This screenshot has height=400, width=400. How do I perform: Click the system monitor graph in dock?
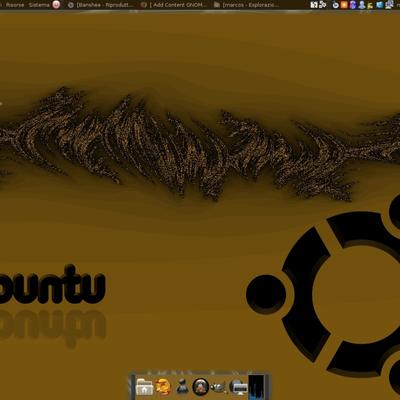(256, 386)
